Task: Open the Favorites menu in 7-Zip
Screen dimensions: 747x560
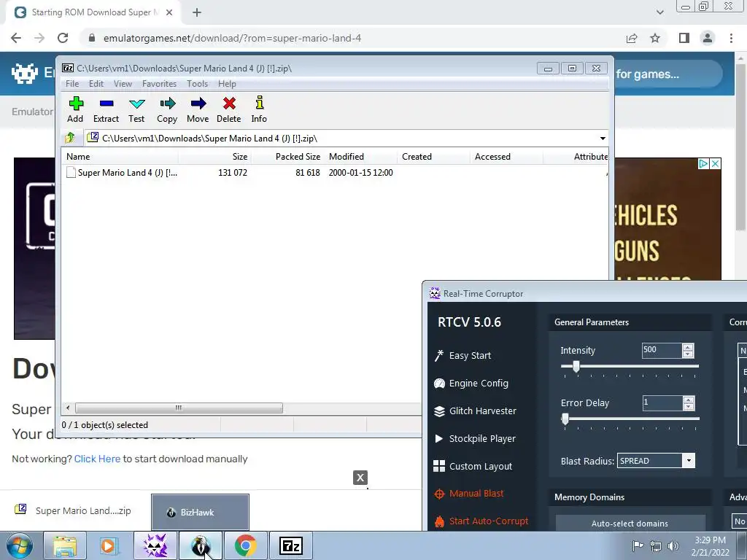Action: [x=160, y=84]
